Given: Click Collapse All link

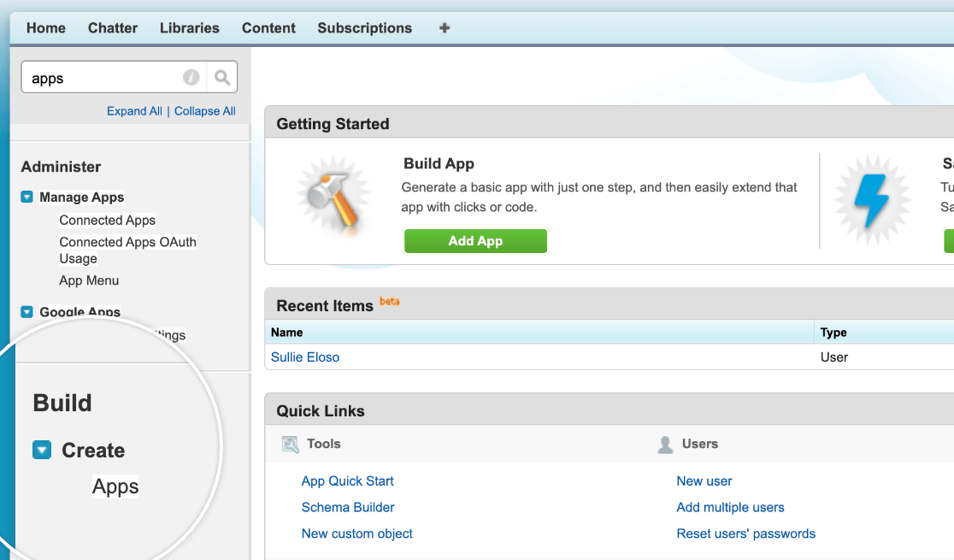Looking at the screenshot, I should pos(204,111).
